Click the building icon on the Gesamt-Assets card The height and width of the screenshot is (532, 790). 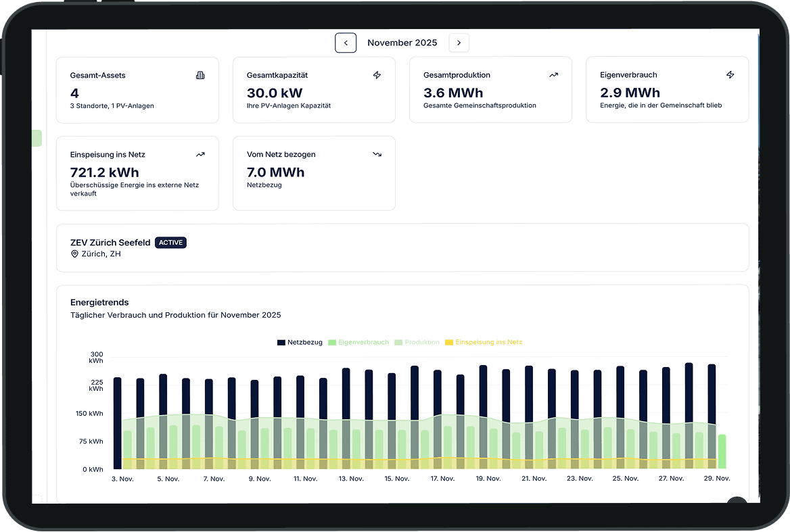tap(200, 75)
